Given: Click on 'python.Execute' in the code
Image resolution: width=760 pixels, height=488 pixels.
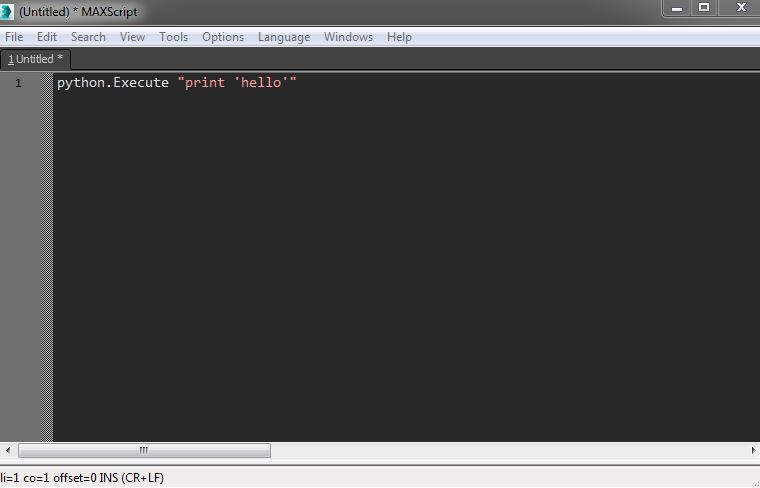Looking at the screenshot, I should tap(113, 82).
